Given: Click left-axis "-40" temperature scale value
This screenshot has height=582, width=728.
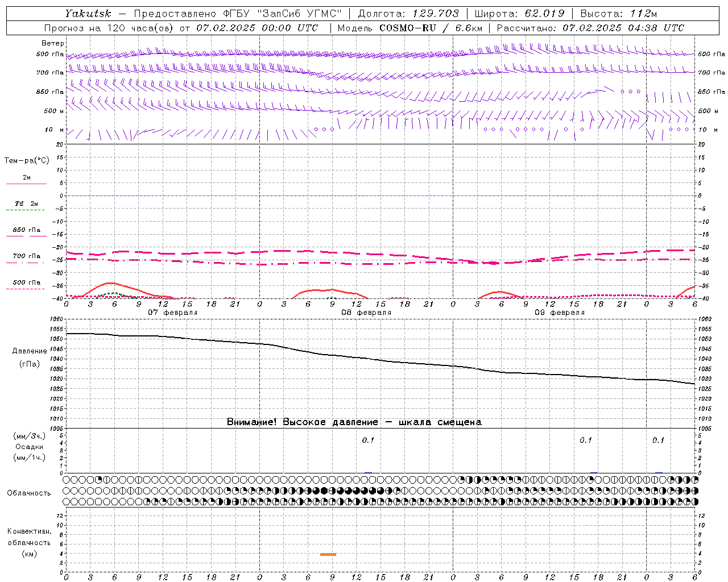Looking at the screenshot, I should (58, 299).
